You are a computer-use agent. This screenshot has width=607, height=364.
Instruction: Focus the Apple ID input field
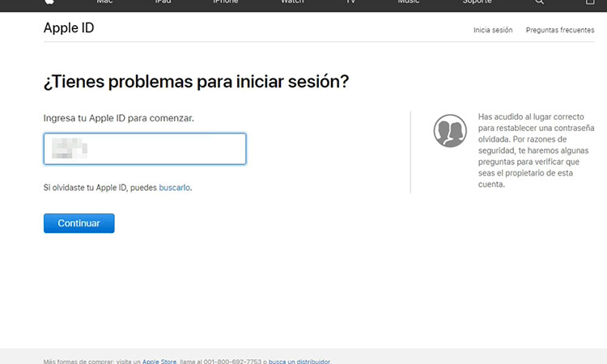pos(145,149)
